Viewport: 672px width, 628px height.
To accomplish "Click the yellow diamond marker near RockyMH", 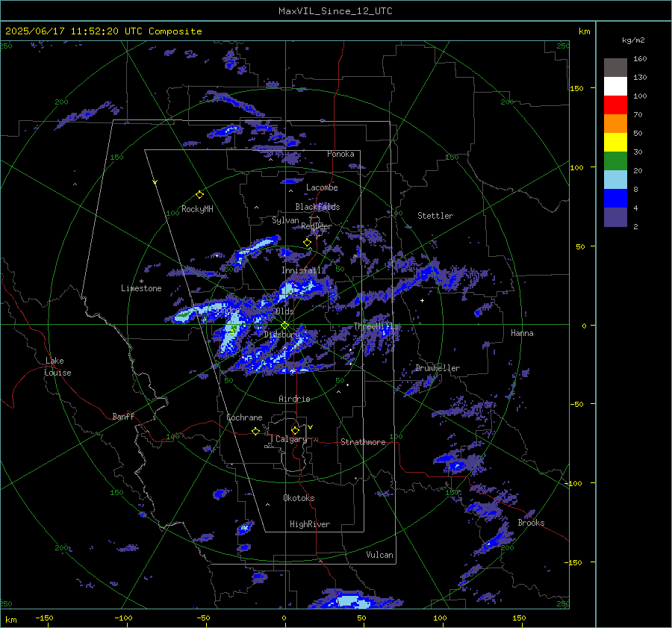I will [x=199, y=195].
